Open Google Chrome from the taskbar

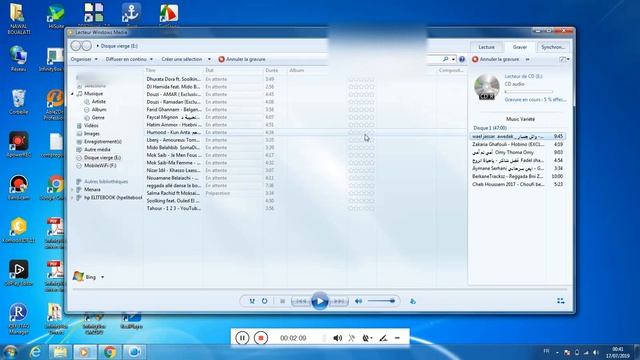click(x=109, y=352)
